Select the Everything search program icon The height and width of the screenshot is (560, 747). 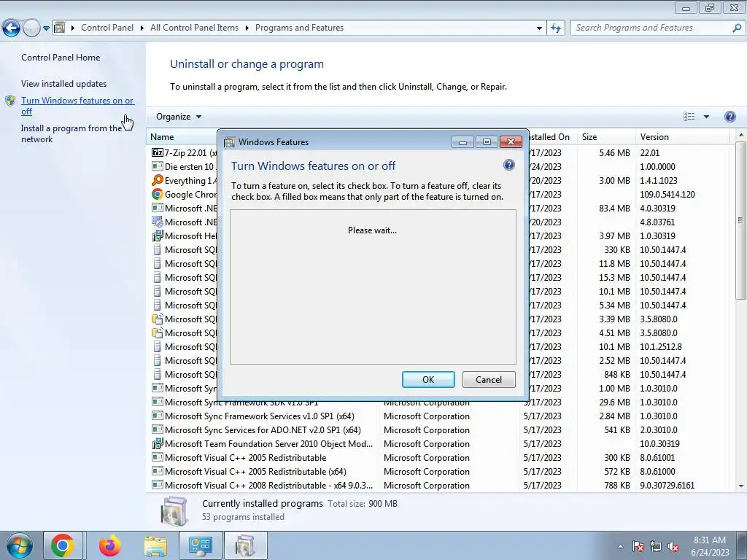pos(158,180)
